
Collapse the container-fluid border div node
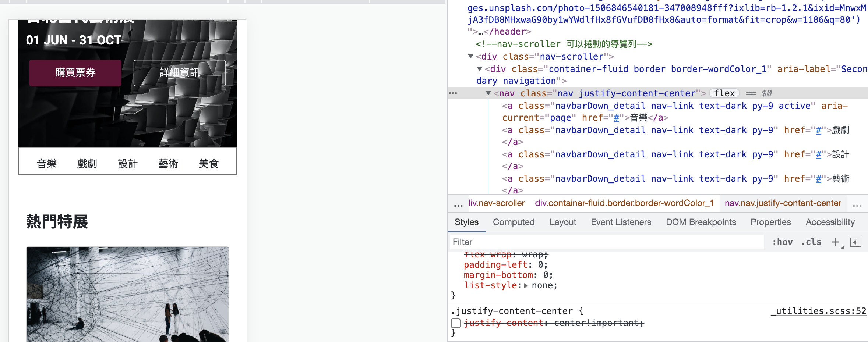(x=479, y=69)
